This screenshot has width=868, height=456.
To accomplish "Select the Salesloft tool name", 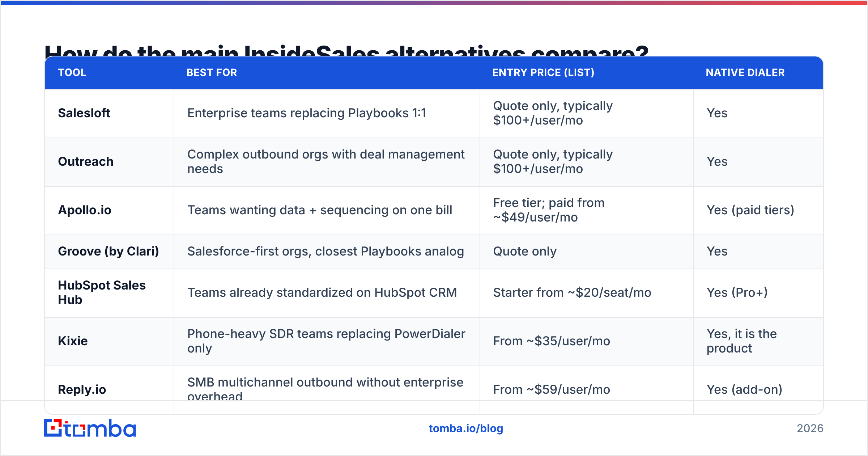I will point(84,113).
